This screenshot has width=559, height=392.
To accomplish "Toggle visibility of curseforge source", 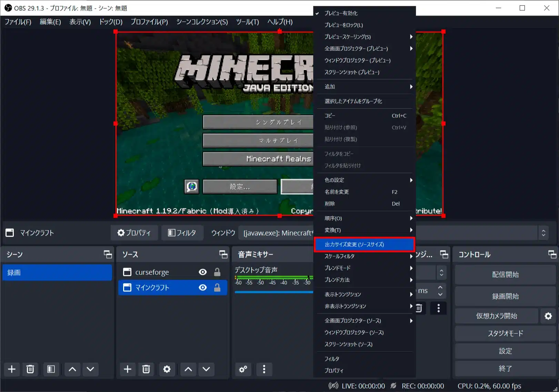I will point(203,272).
